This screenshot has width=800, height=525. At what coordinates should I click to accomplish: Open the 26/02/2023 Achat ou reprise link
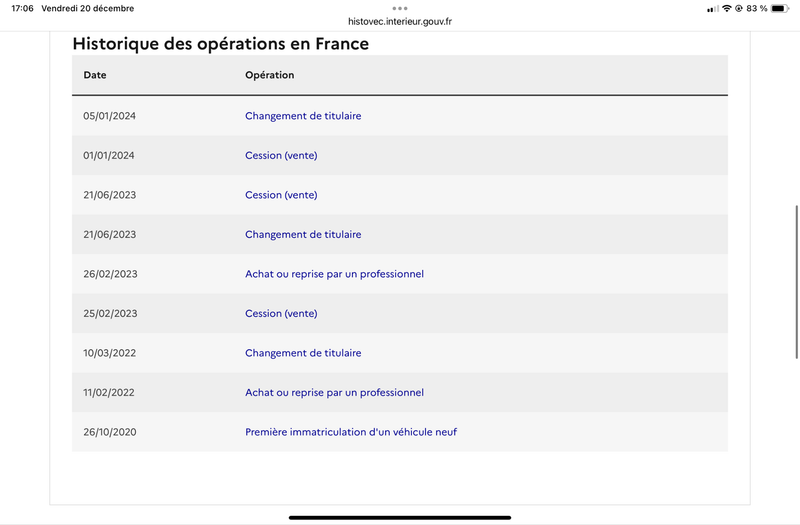(334, 274)
